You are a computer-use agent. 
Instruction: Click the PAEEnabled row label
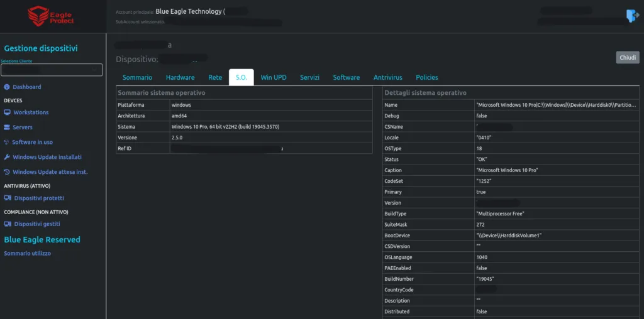pyautogui.click(x=397, y=268)
